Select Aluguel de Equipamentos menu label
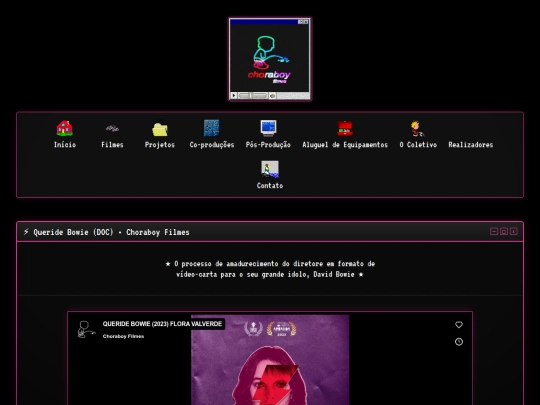Screen dimensions: 540x405 click(x=345, y=145)
